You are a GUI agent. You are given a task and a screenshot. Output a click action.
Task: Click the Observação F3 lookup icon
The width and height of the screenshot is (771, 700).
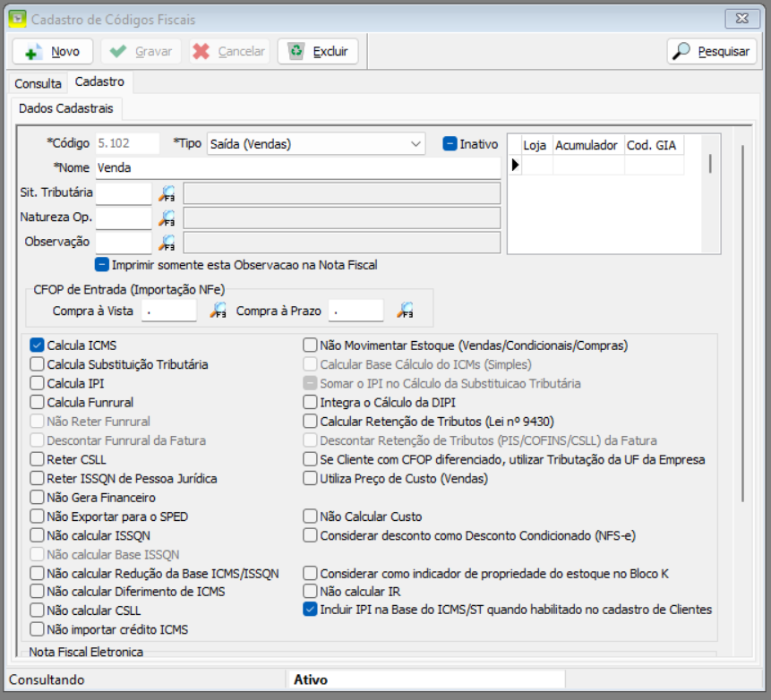(167, 243)
